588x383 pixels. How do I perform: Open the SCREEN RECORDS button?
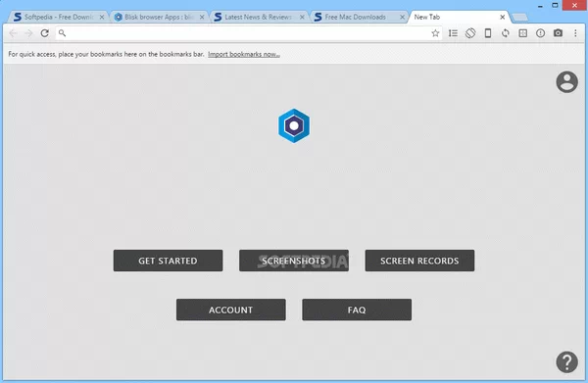[419, 261]
